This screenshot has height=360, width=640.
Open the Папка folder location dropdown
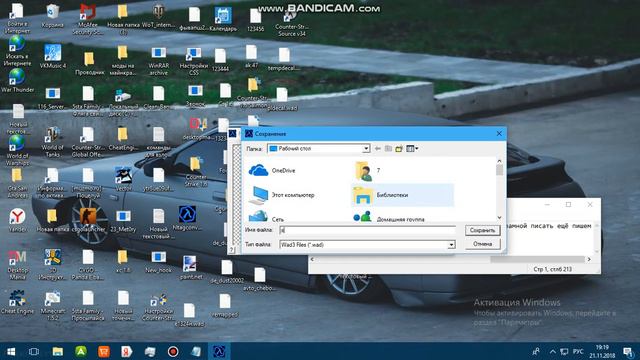[366, 149]
